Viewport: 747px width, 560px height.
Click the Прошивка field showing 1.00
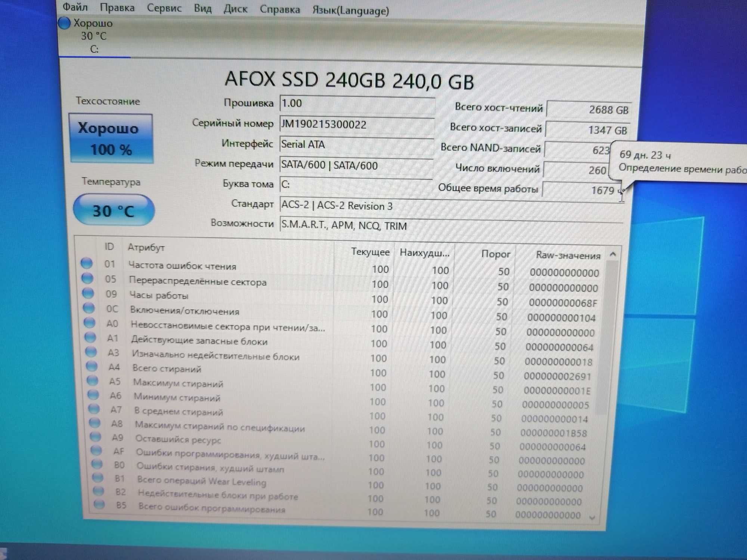(357, 104)
